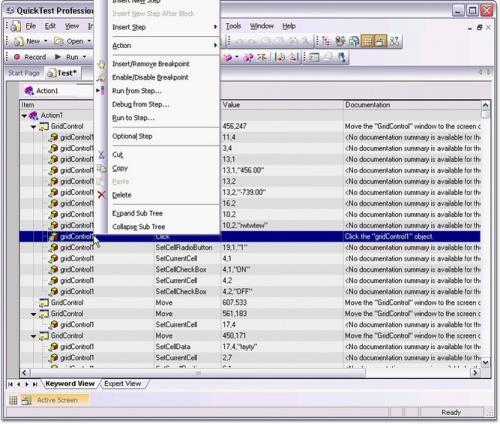The width and height of the screenshot is (500, 424).
Task: Click the Record button icon
Action: click(x=17, y=57)
